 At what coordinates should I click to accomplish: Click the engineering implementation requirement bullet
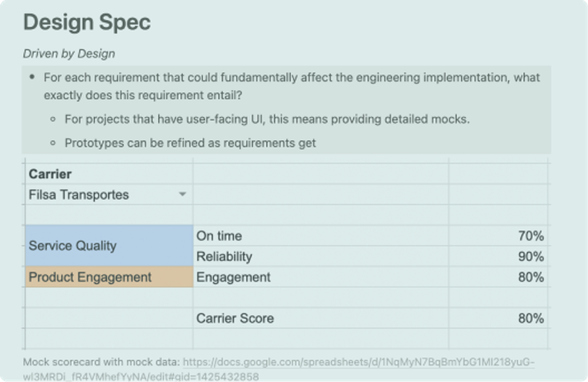point(291,78)
